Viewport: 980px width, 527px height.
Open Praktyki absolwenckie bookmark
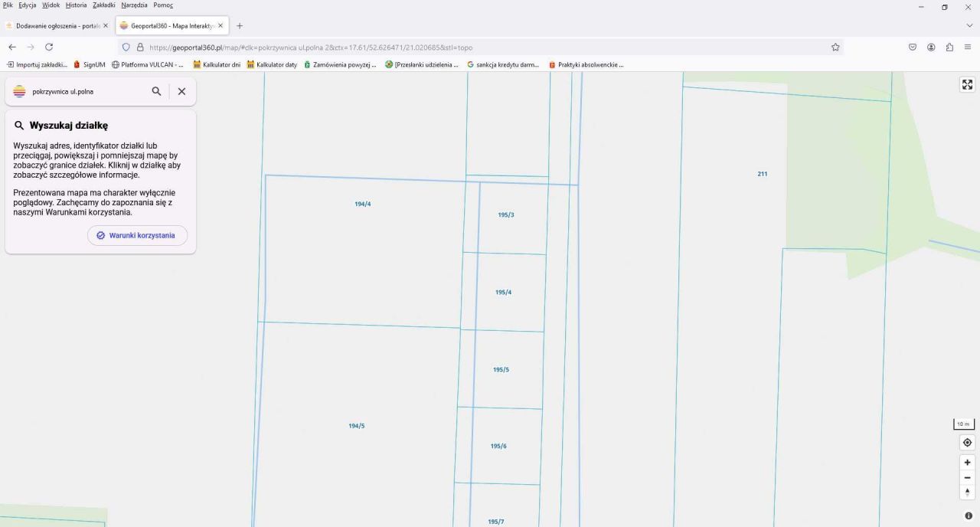(586, 64)
